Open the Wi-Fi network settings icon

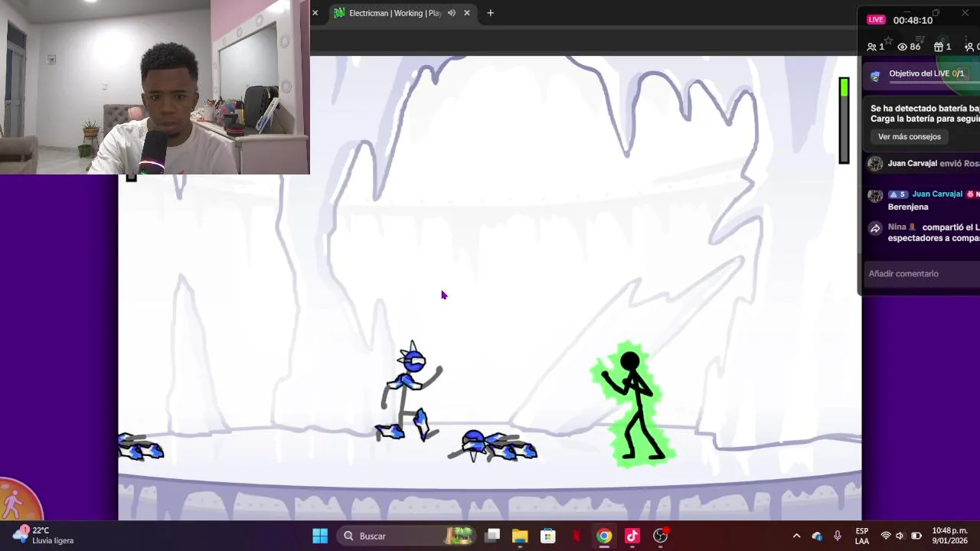tap(886, 536)
